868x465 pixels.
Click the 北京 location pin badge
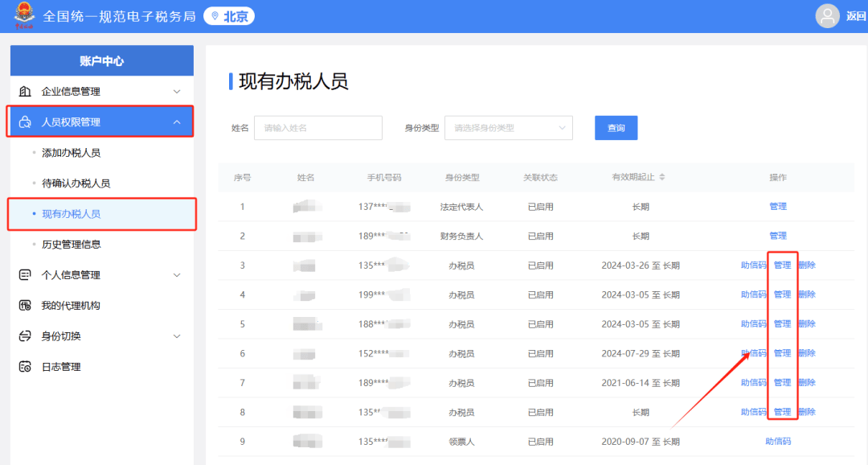(229, 16)
